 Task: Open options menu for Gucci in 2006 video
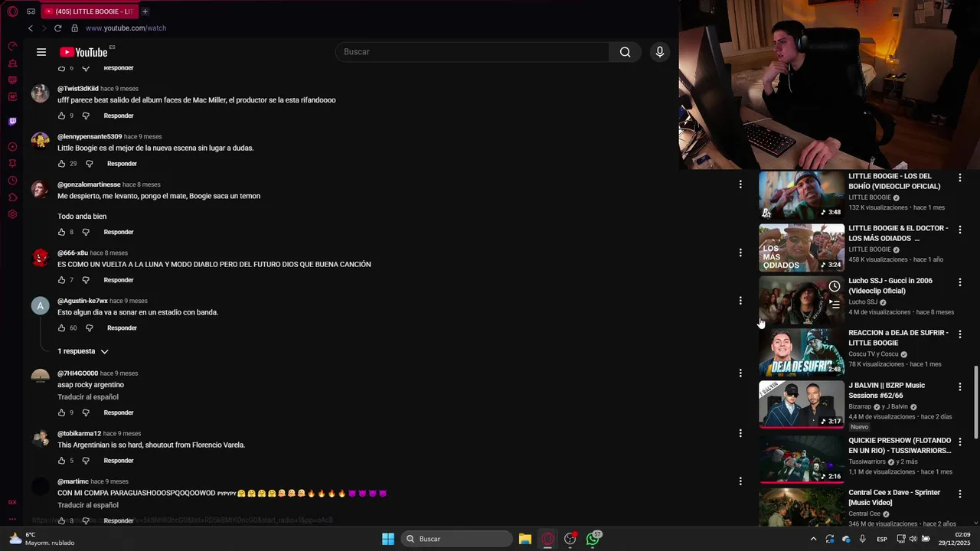pos(960,282)
